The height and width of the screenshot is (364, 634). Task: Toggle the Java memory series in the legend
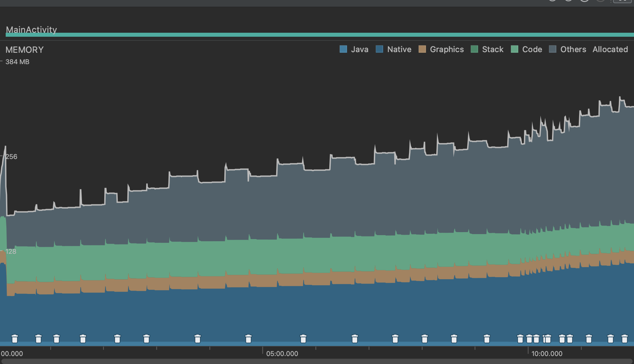[359, 49]
